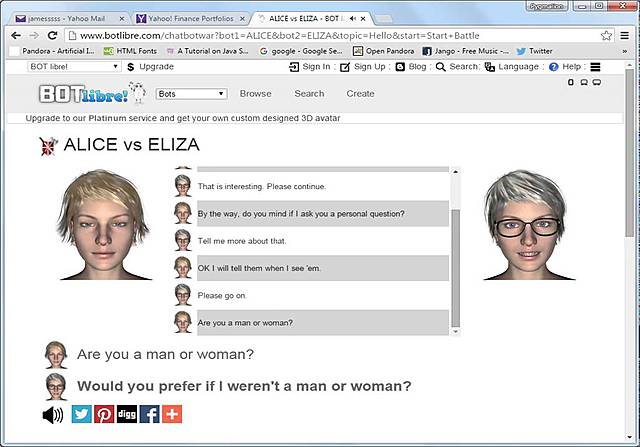
Task: Click the BOT libre logo
Action: [92, 93]
